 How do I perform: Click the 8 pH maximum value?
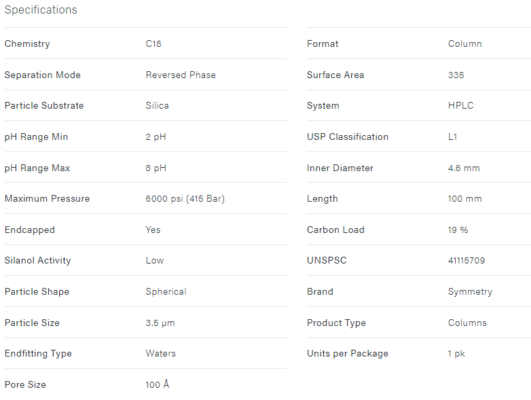coord(156,168)
